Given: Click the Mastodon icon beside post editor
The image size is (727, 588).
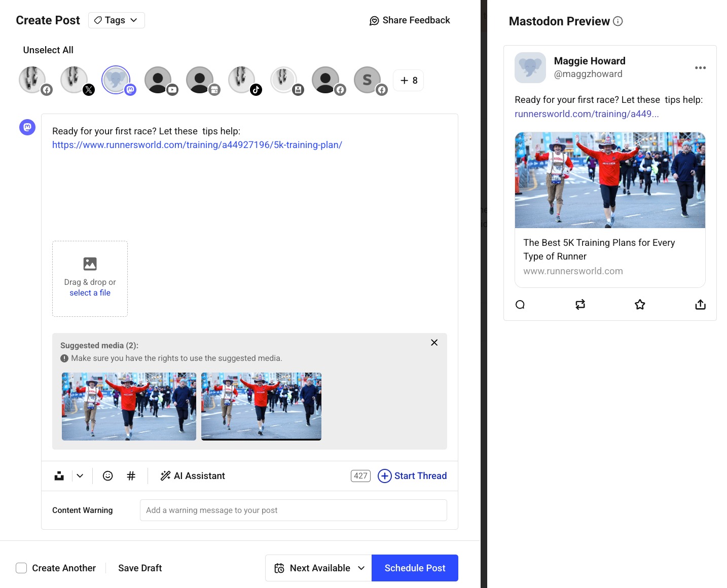Looking at the screenshot, I should (x=27, y=127).
